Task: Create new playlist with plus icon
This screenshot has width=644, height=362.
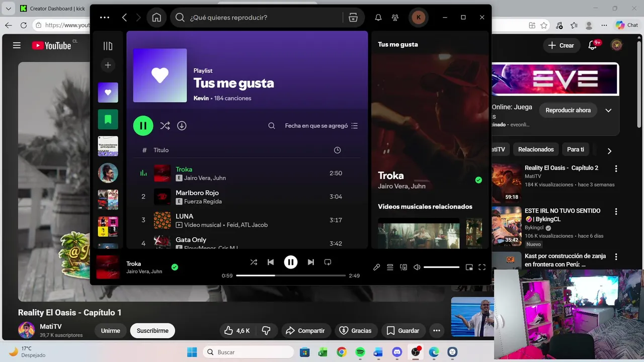Action: pyautogui.click(x=108, y=65)
